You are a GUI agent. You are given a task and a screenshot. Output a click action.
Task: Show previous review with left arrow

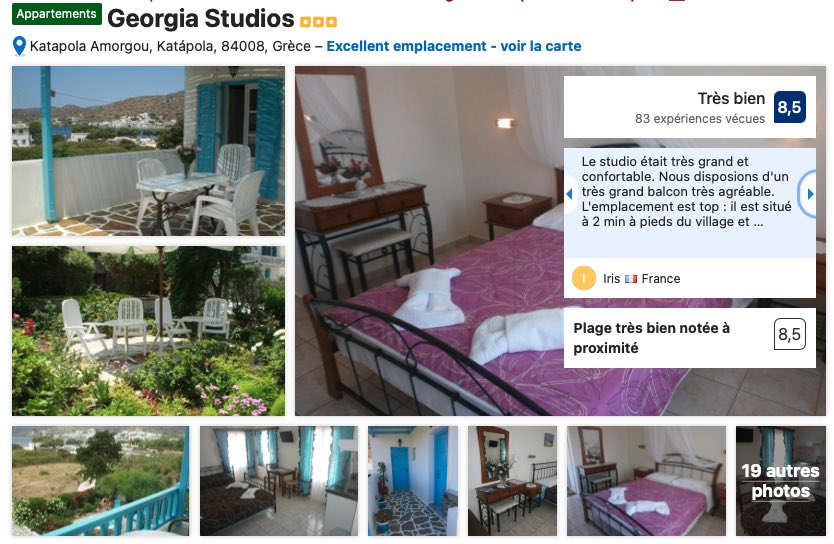pyautogui.click(x=569, y=194)
